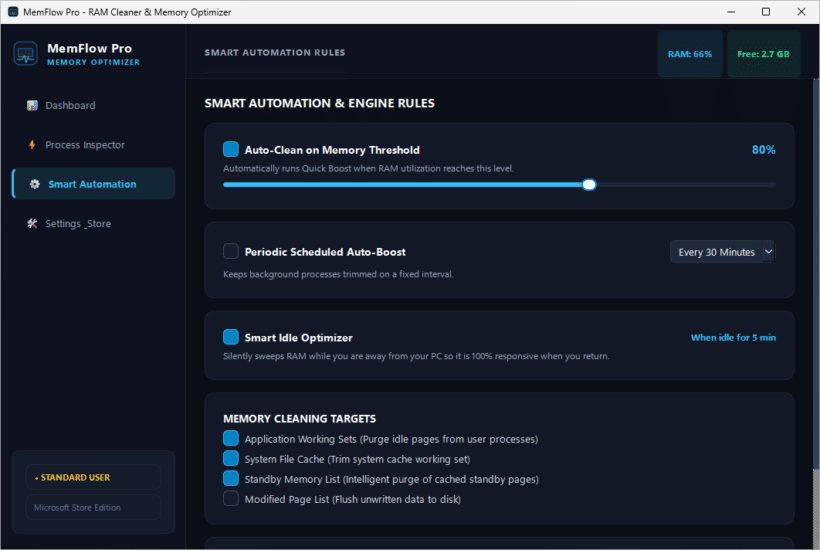820x550 pixels.
Task: Click the Standard User badge
Action: coord(93,477)
